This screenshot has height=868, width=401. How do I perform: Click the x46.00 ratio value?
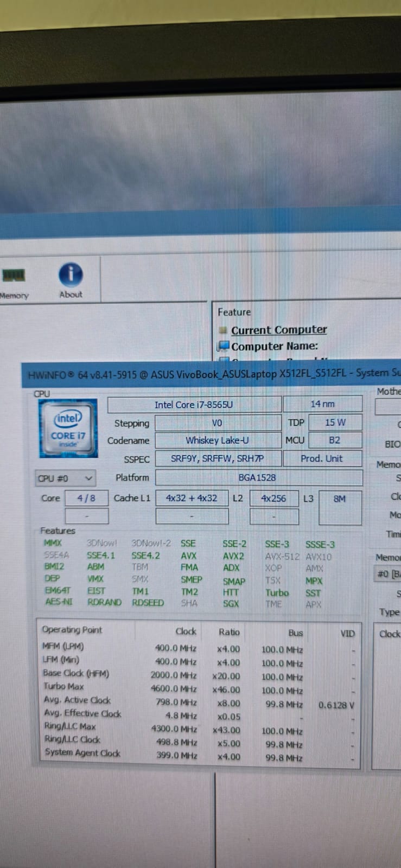pyautogui.click(x=226, y=690)
